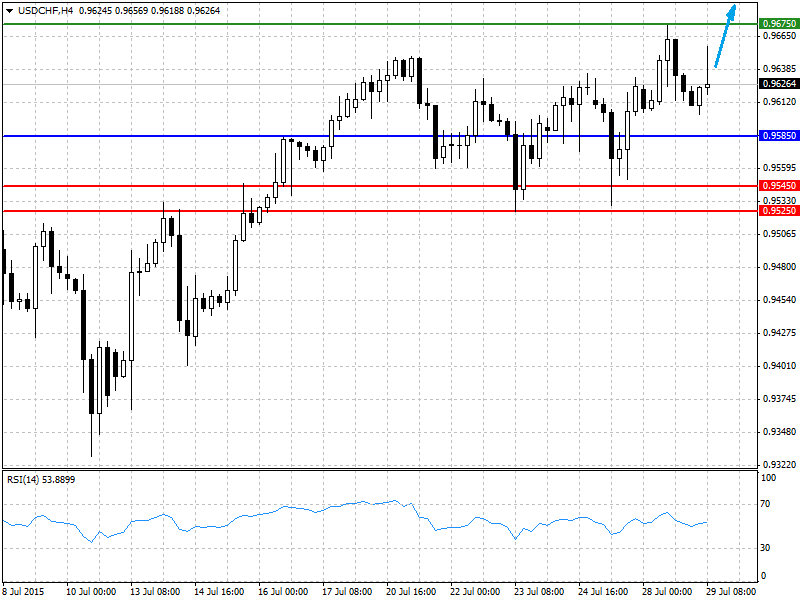The width and height of the screenshot is (800, 600).
Task: Click the 20 Jul 16:00 time label
Action: click(411, 591)
